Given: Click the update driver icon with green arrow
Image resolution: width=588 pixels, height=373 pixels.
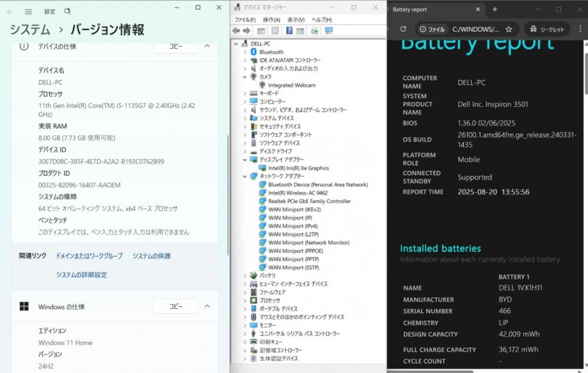Looking at the screenshot, I should click(x=314, y=31).
